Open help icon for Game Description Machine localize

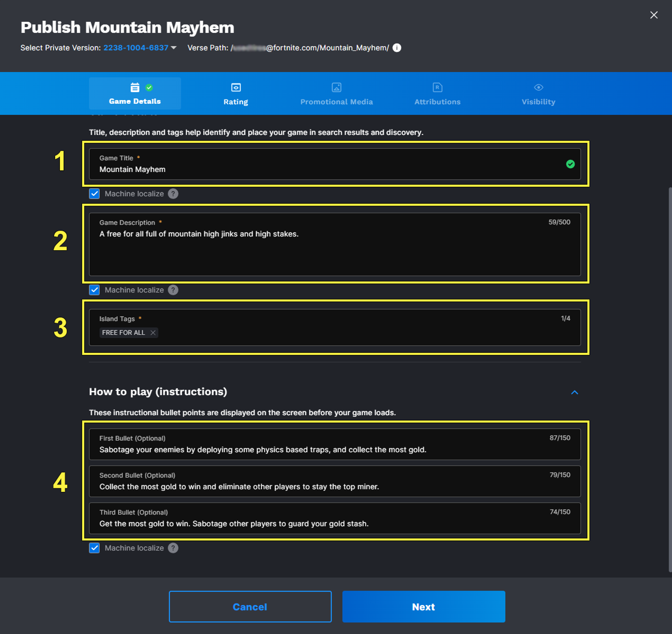pos(173,290)
